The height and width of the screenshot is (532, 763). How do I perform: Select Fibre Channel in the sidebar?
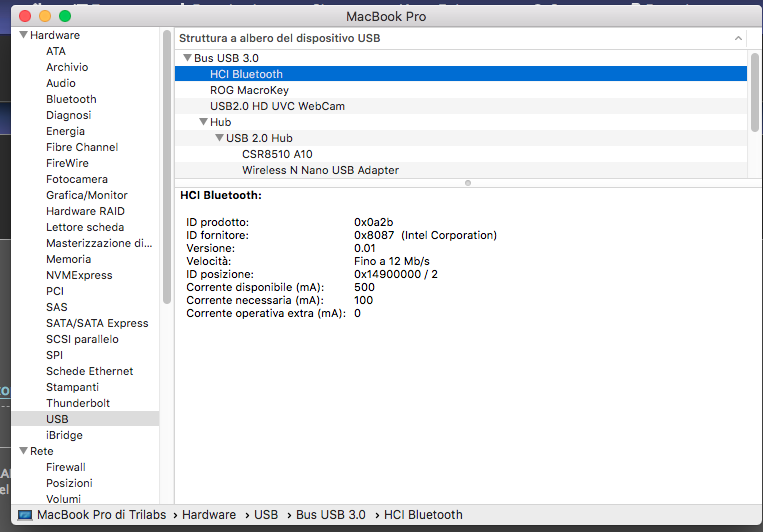pos(82,147)
